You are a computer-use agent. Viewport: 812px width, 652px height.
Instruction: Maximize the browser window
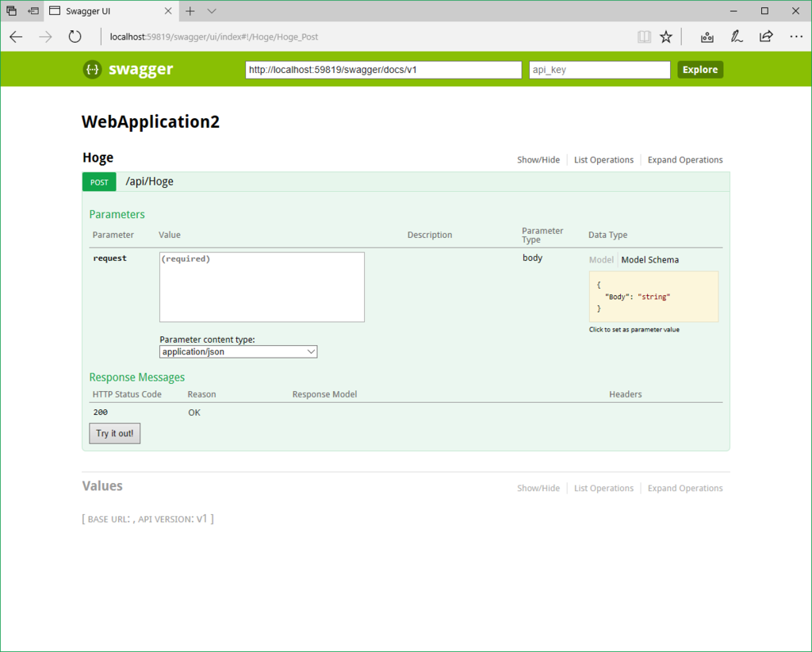pyautogui.click(x=764, y=11)
